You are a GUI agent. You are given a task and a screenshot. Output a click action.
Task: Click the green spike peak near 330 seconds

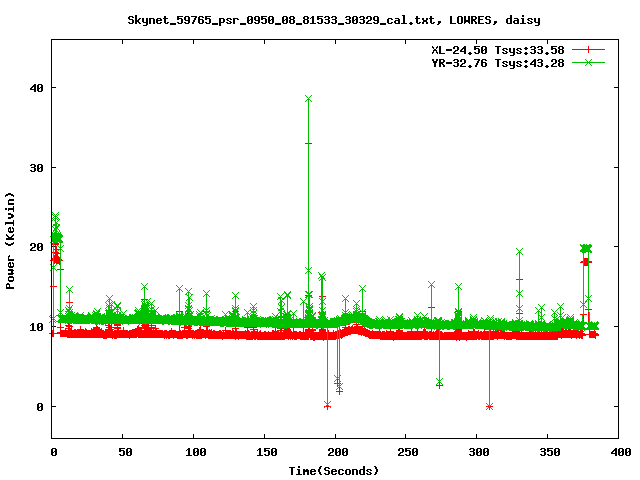(519, 252)
